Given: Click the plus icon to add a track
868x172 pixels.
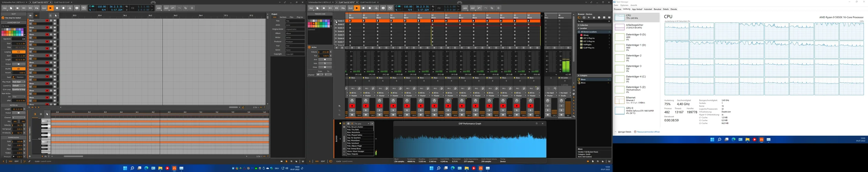Looking at the screenshot, I should click(542, 16).
